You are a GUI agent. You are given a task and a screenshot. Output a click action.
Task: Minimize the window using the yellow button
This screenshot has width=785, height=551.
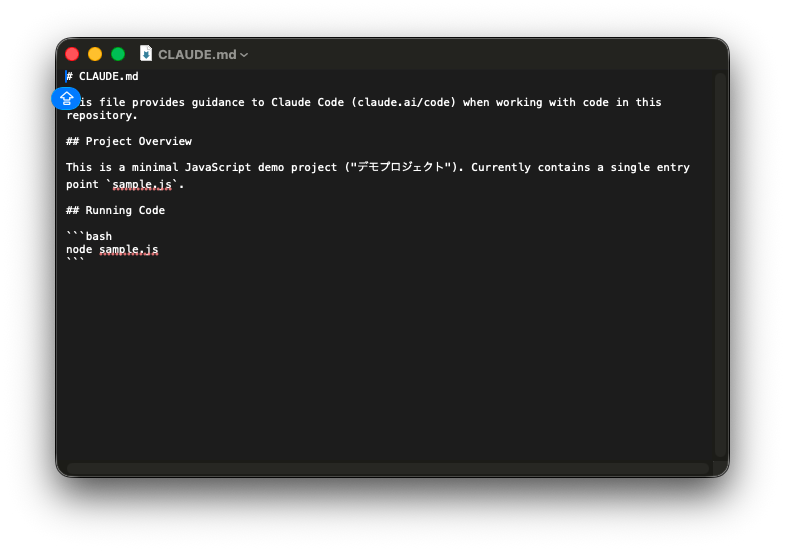point(95,54)
